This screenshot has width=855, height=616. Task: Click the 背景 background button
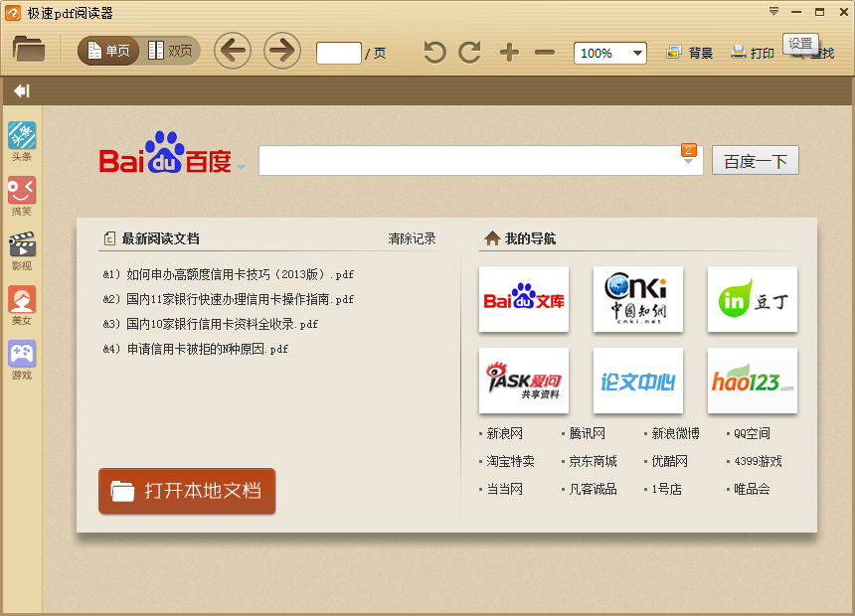[x=689, y=53]
